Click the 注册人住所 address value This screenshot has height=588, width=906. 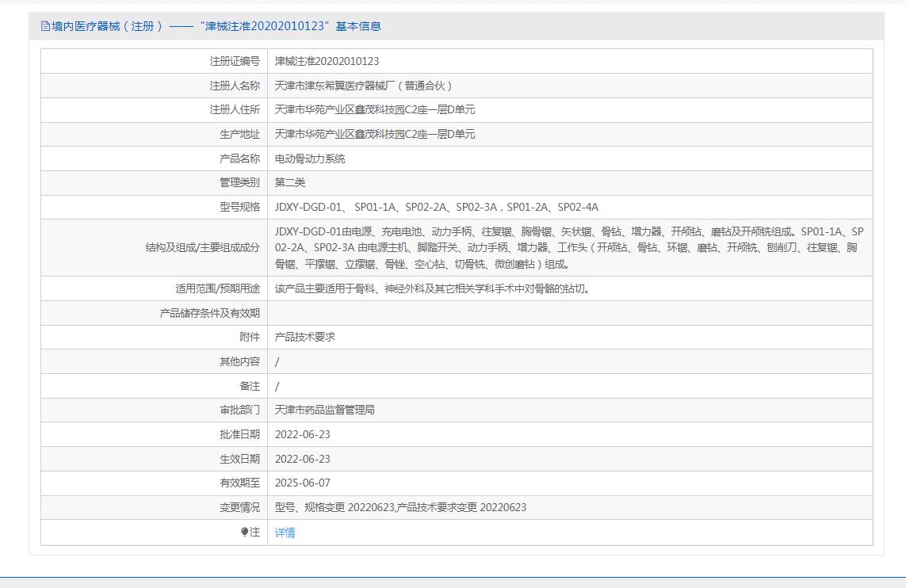tap(375, 110)
